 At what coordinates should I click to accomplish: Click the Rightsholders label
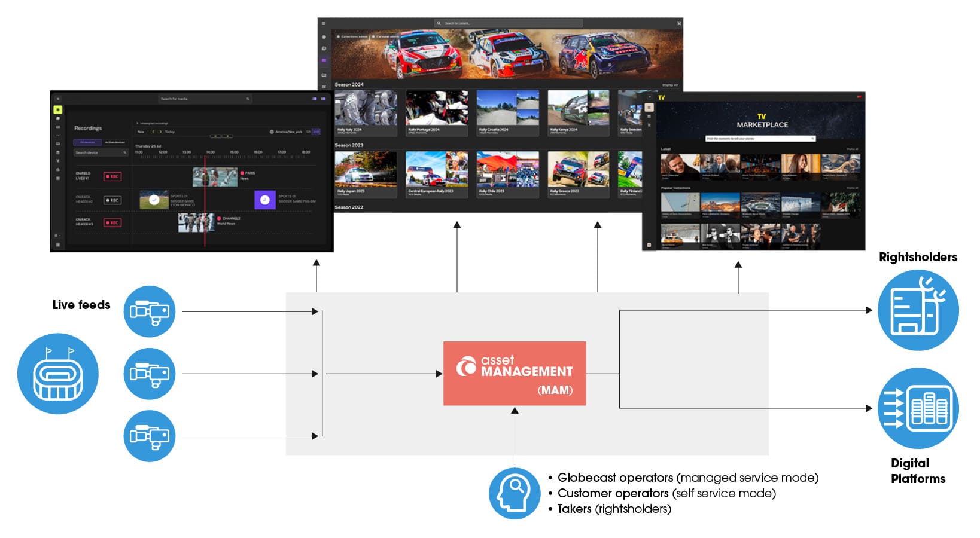[x=918, y=257]
